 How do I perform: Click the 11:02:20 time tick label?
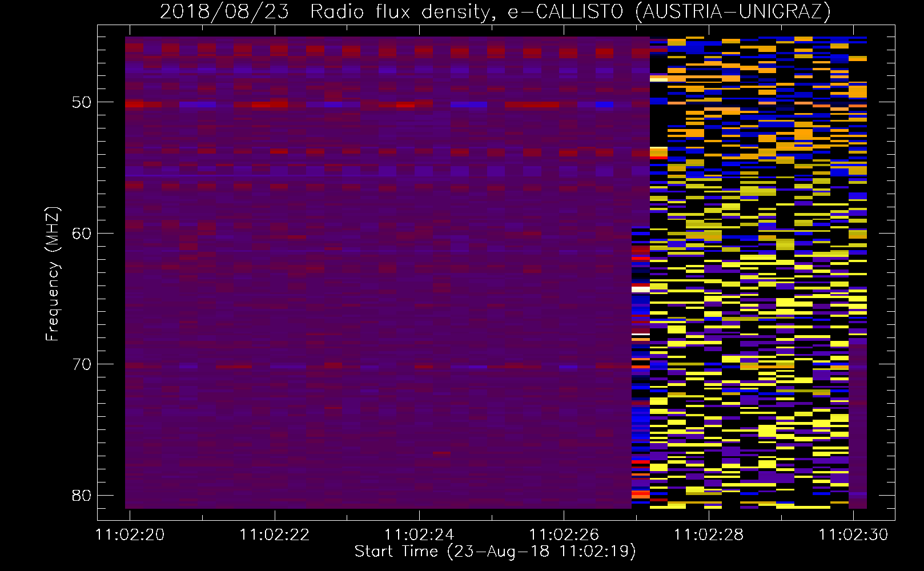click(130, 534)
